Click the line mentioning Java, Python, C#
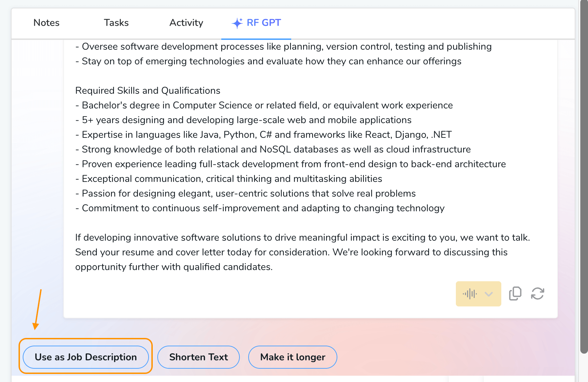The image size is (588, 382). click(x=264, y=135)
